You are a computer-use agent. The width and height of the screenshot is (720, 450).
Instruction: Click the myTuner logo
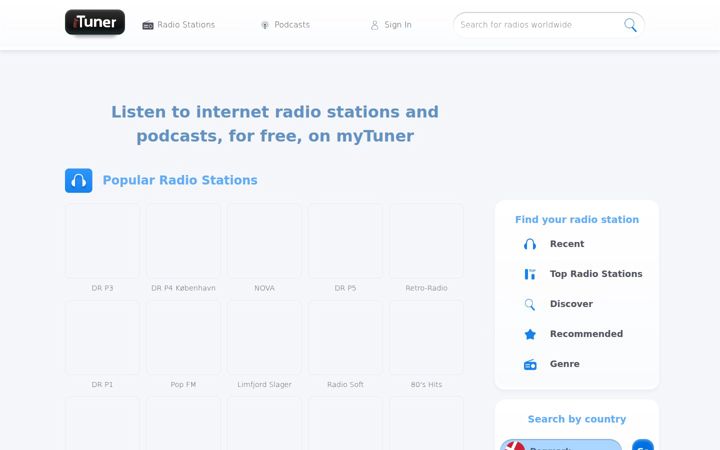point(95,22)
